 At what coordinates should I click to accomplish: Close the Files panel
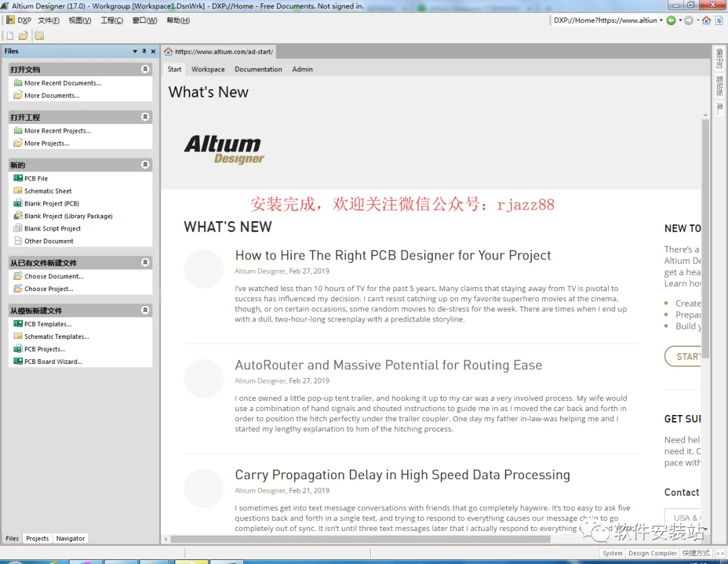click(153, 51)
